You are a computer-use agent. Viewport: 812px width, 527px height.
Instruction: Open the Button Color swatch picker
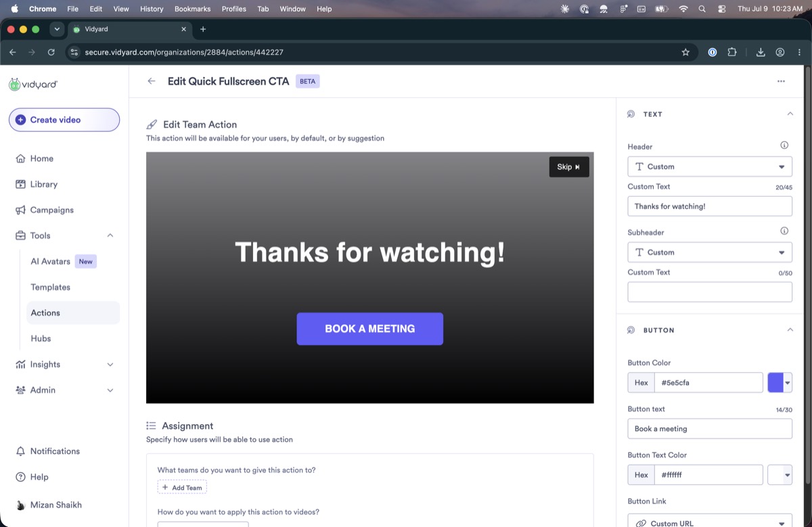pos(780,382)
